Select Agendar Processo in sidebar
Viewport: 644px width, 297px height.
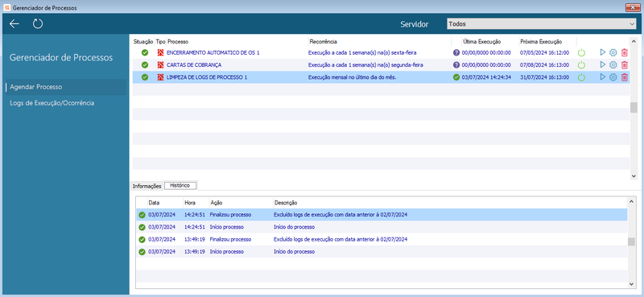(67, 87)
